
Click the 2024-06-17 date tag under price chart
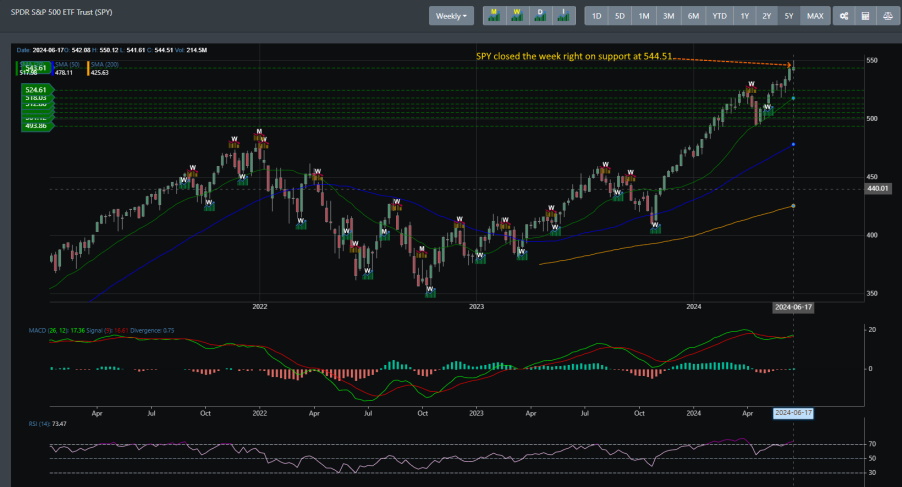point(793,307)
